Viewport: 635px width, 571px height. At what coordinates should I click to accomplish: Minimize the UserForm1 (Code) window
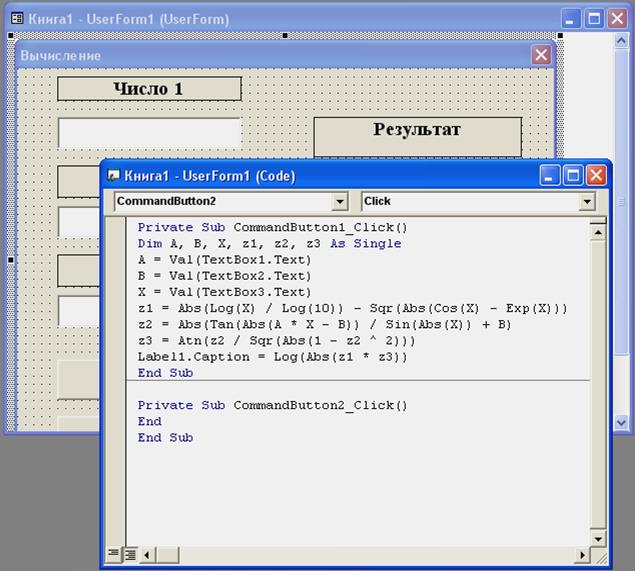(551, 176)
